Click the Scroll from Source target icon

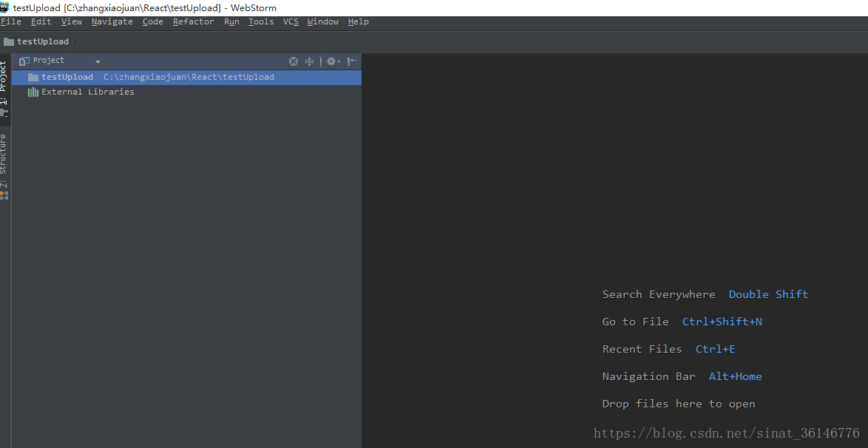click(294, 61)
